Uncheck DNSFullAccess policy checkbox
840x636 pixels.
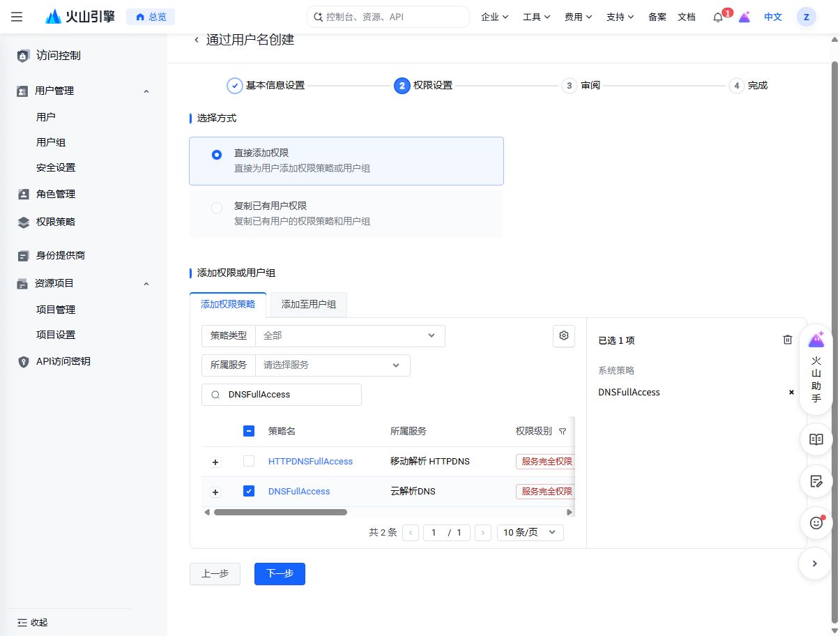(x=249, y=491)
